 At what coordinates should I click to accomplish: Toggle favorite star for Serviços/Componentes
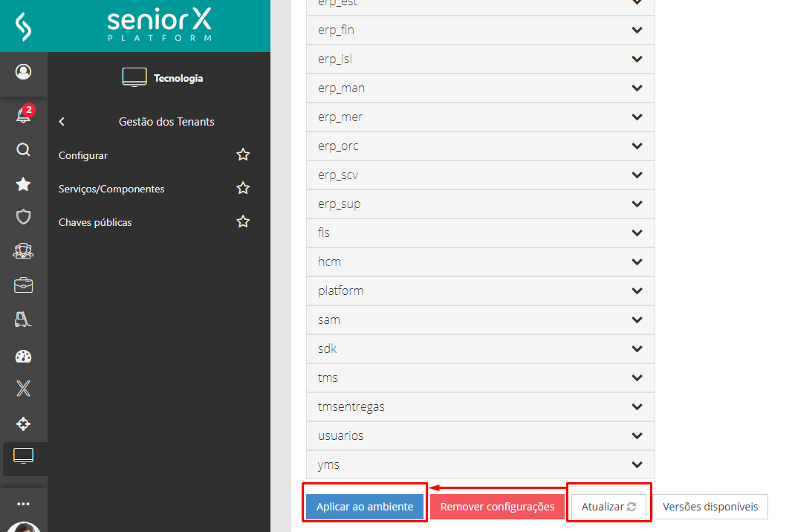(243, 189)
